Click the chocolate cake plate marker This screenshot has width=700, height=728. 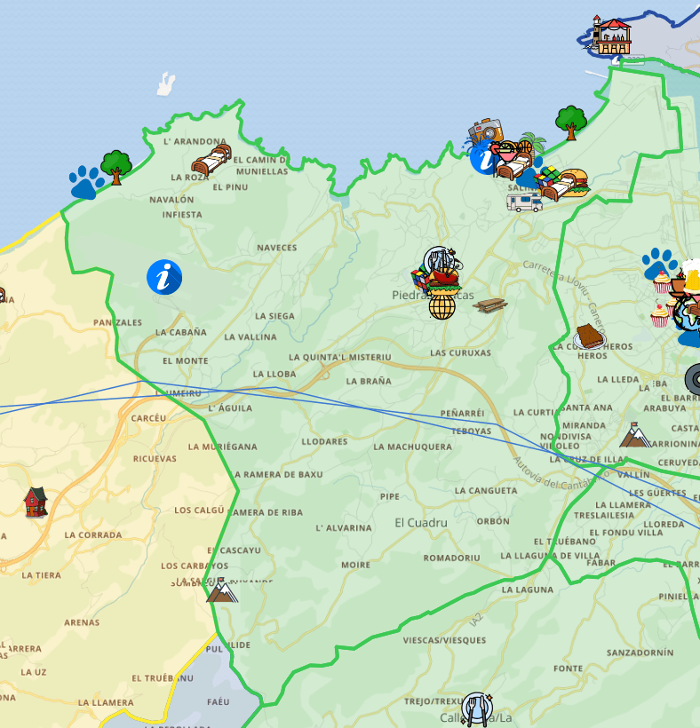pos(590,336)
